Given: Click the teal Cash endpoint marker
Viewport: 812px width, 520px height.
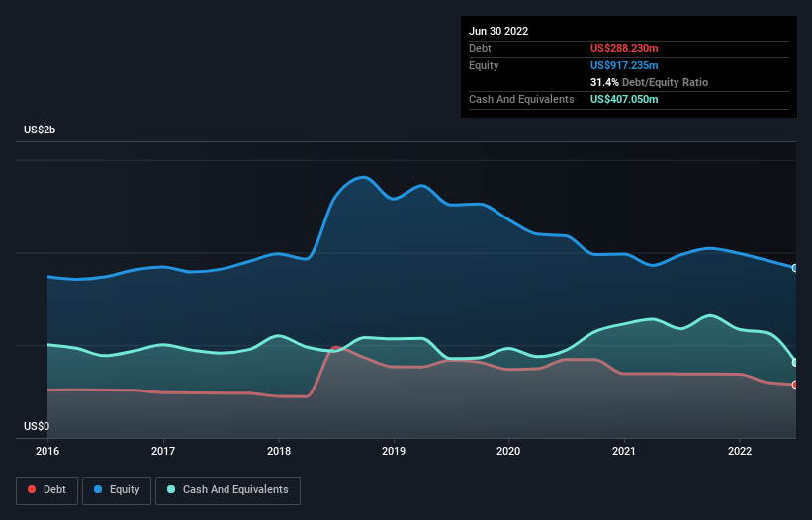Looking at the screenshot, I should (x=795, y=362).
